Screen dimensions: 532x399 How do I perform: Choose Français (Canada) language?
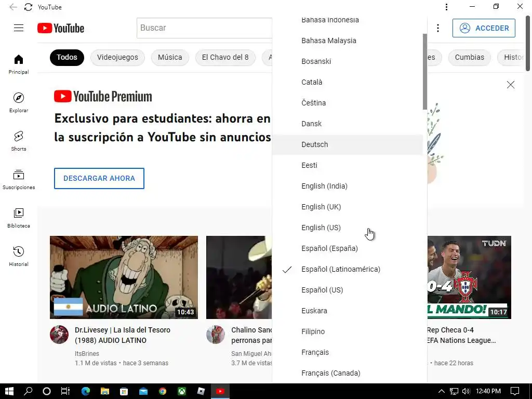tap(348, 373)
